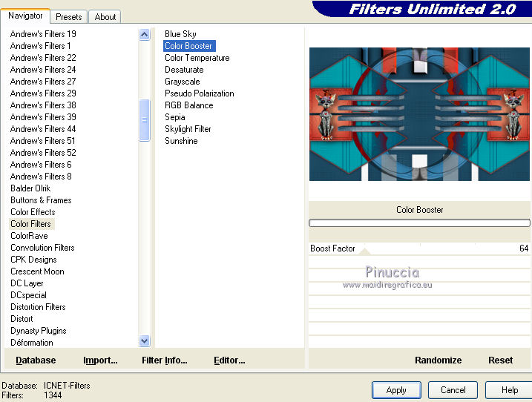
Task: Select Andrew's Filters 39 category
Action: (43, 117)
